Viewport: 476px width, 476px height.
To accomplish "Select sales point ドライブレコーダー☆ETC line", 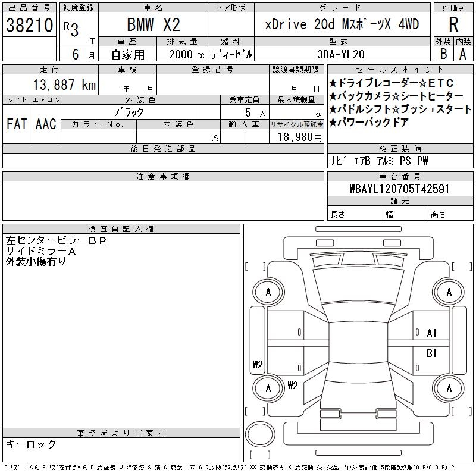I will [x=391, y=83].
